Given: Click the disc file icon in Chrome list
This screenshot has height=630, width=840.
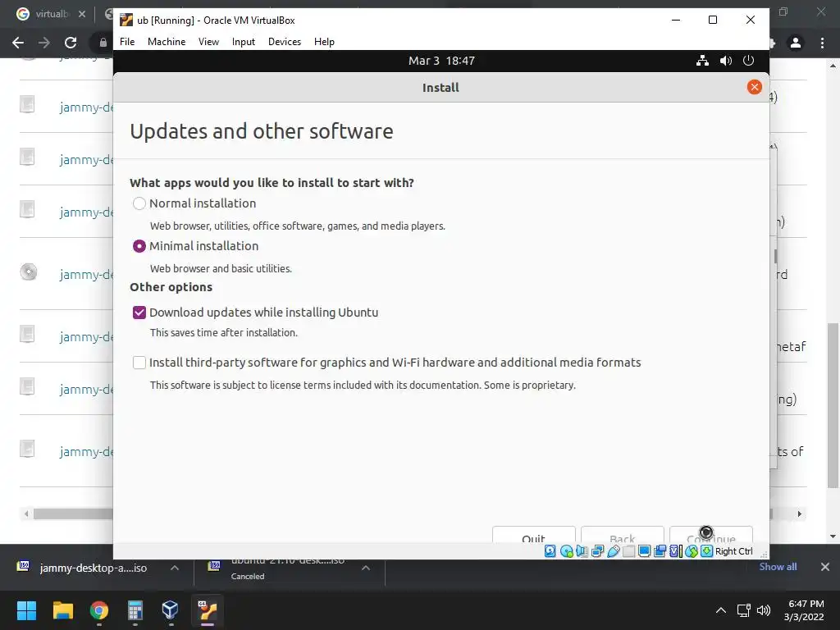Looking at the screenshot, I should (x=29, y=272).
